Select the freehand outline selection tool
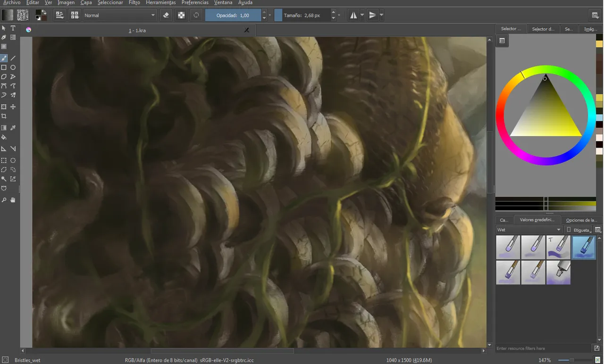The width and height of the screenshot is (604, 364). (13, 170)
